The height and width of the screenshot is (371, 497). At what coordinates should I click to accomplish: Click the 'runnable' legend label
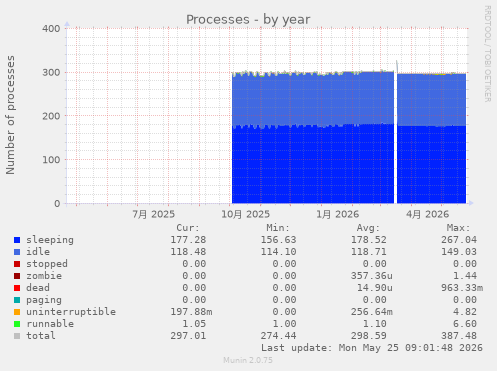pyautogui.click(x=50, y=324)
